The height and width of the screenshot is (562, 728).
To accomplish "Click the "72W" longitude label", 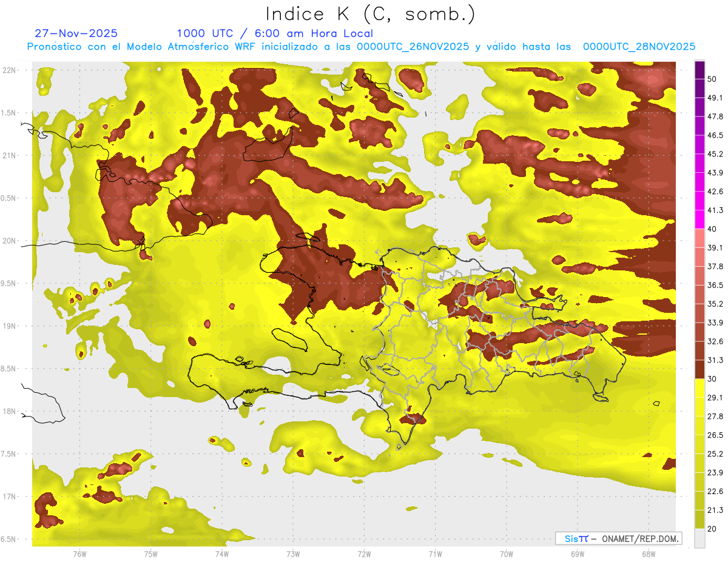I will coord(364,554).
